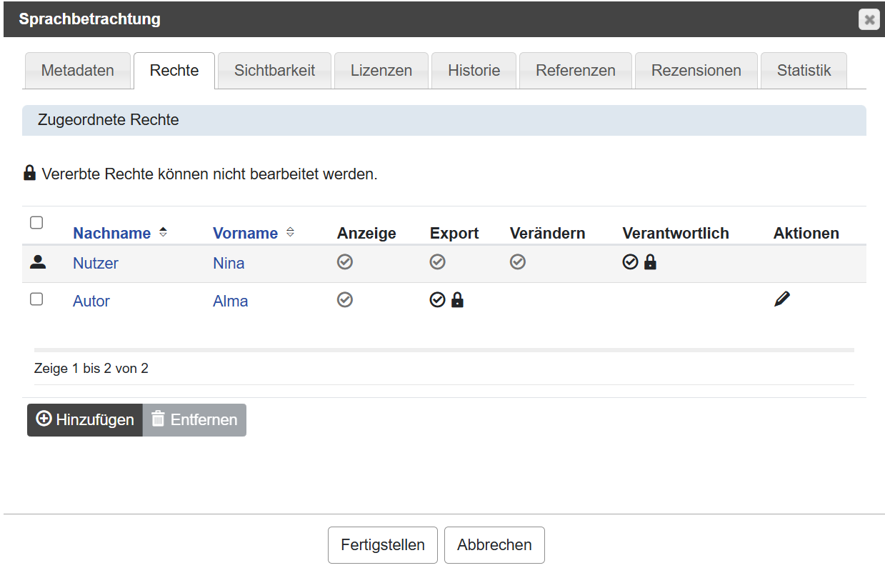Sort by Nachname using its sort arrows

pyautogui.click(x=163, y=232)
